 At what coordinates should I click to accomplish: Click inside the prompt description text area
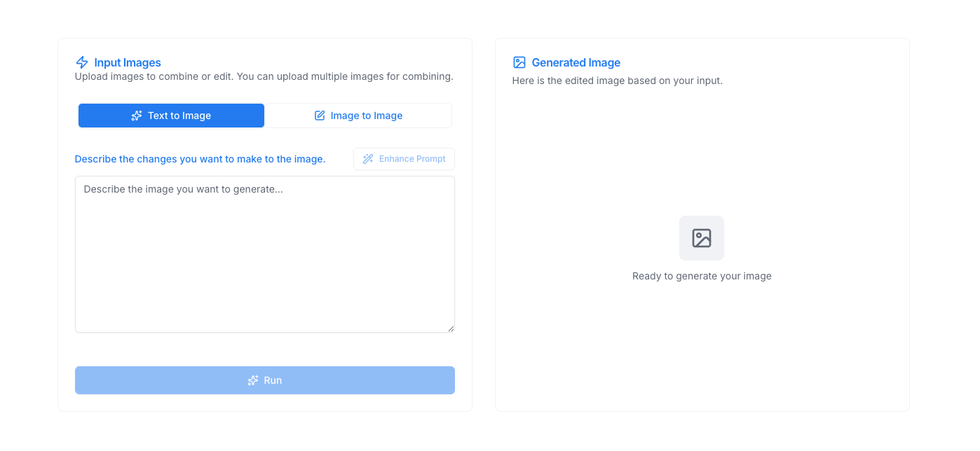pyautogui.click(x=264, y=254)
